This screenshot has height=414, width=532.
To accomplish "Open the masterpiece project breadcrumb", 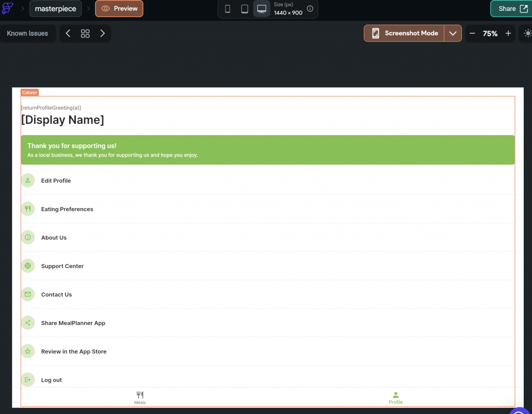I will [56, 8].
